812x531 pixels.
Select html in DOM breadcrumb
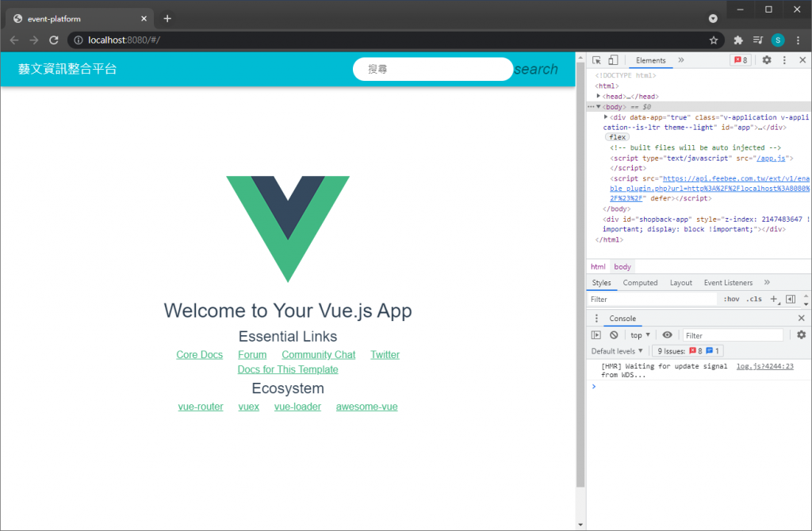click(598, 266)
